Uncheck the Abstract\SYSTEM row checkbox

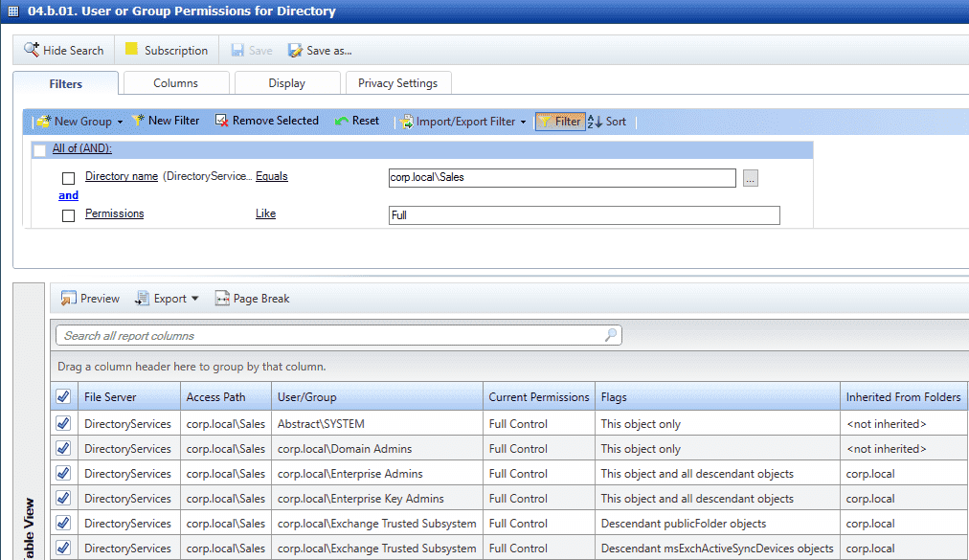(x=63, y=423)
